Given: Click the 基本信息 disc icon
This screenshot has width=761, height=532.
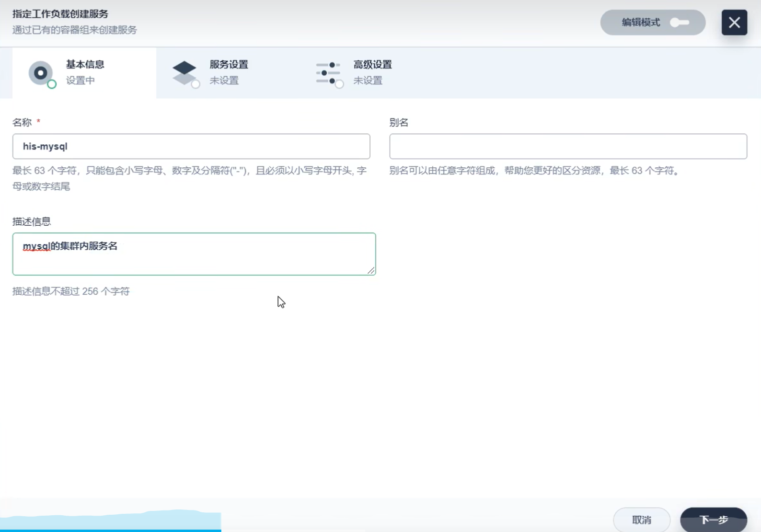Looking at the screenshot, I should [x=42, y=73].
